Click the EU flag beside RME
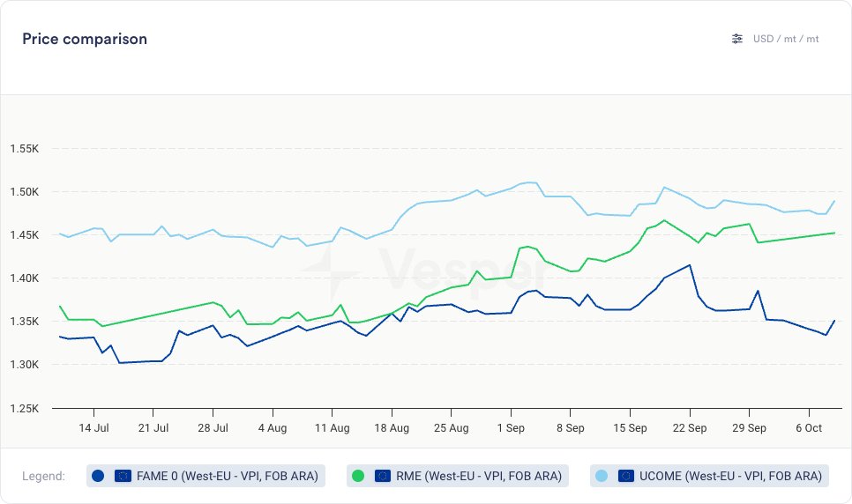Screen dimensions: 852x504 (x=383, y=476)
